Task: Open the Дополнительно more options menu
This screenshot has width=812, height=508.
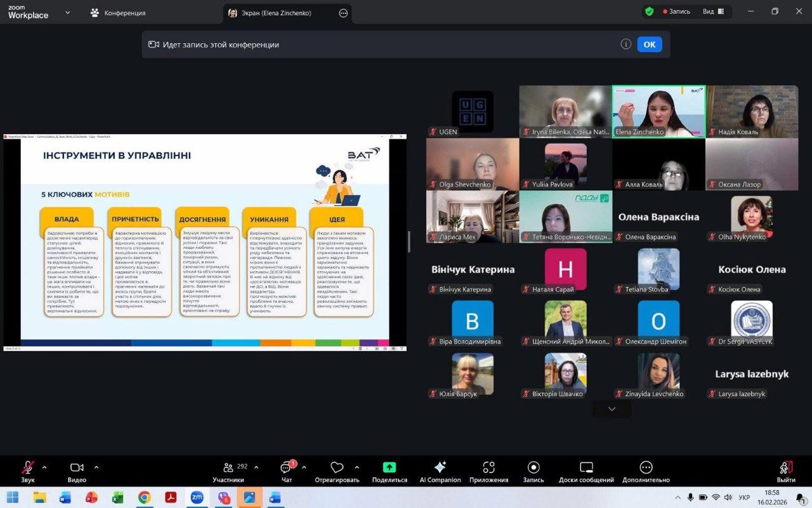Action: point(646,471)
